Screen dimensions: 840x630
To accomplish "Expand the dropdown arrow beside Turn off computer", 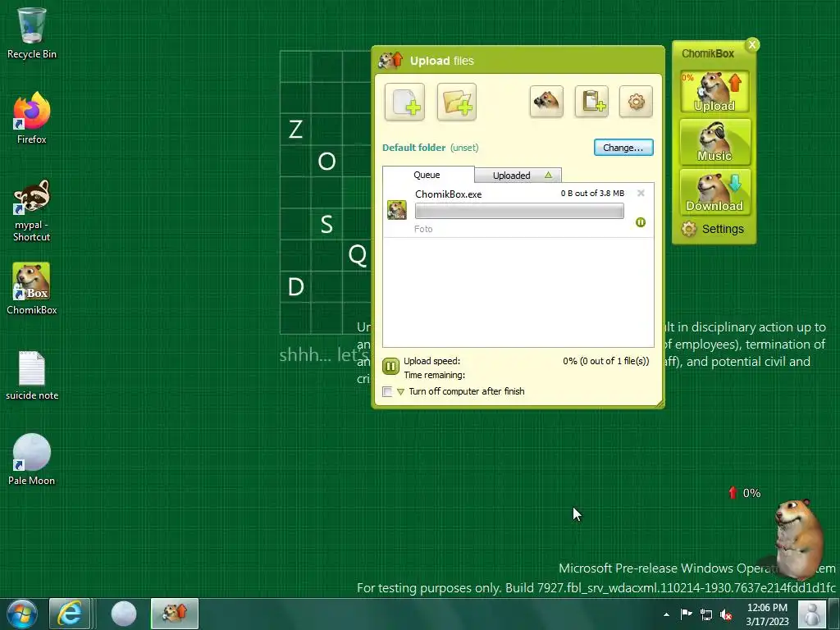I will (400, 391).
